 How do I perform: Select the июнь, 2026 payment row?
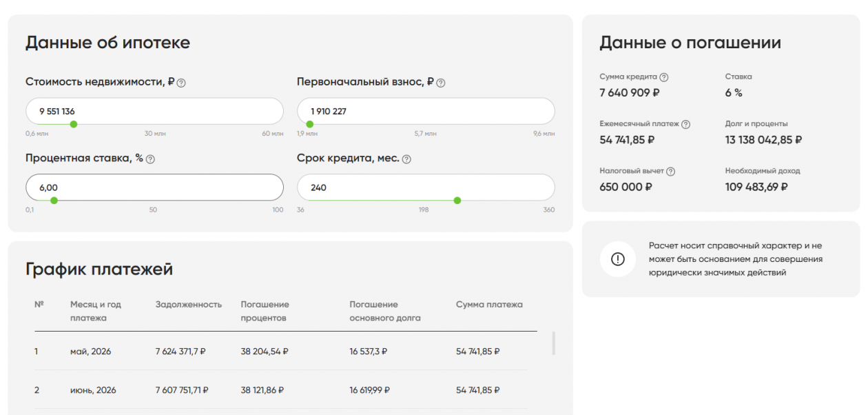[x=280, y=390]
